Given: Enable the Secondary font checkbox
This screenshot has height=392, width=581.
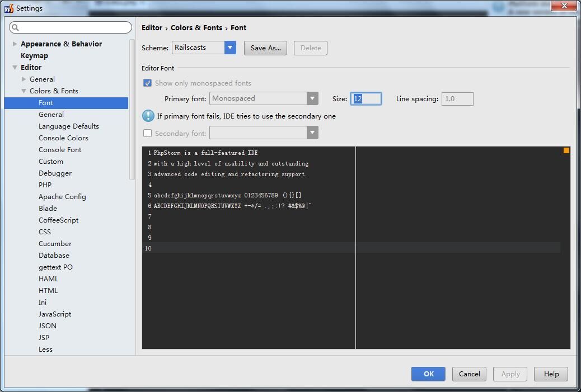Looking at the screenshot, I should (147, 133).
